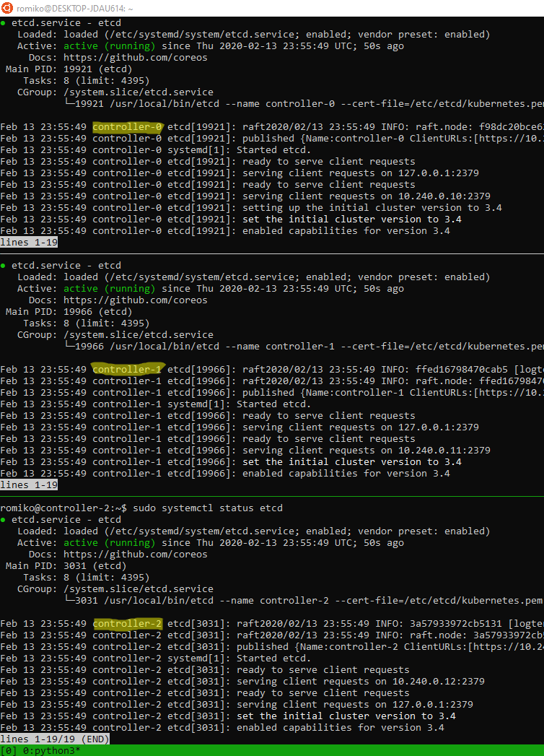The width and height of the screenshot is (544, 756).
Task: Click controller-2 'enabled capabilities for version 3.4' line
Action: 222,728
